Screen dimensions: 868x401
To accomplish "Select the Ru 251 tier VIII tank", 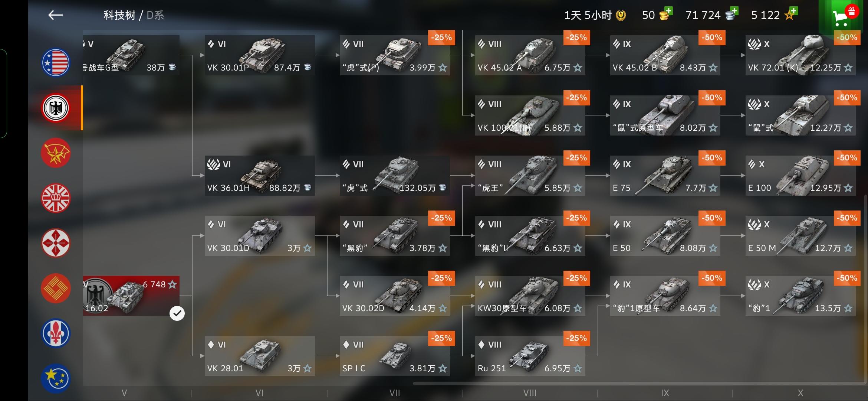I will 530,356.
